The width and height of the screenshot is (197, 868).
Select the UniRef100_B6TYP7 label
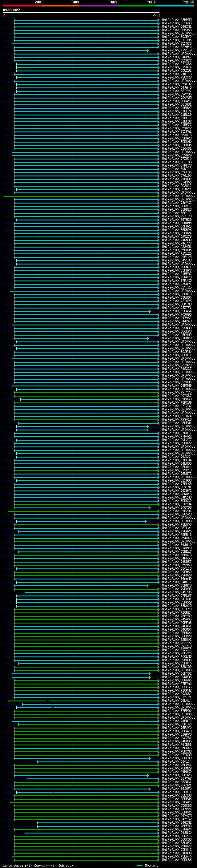click(177, 91)
